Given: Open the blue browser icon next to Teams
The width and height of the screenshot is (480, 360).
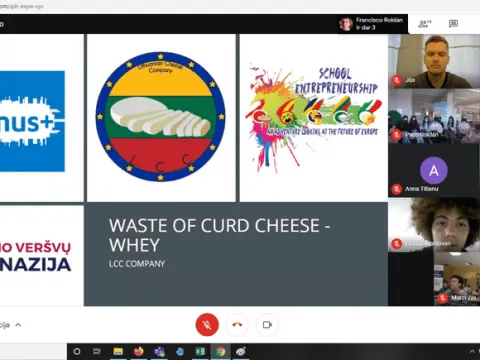Looking at the screenshot, I should (180, 351).
